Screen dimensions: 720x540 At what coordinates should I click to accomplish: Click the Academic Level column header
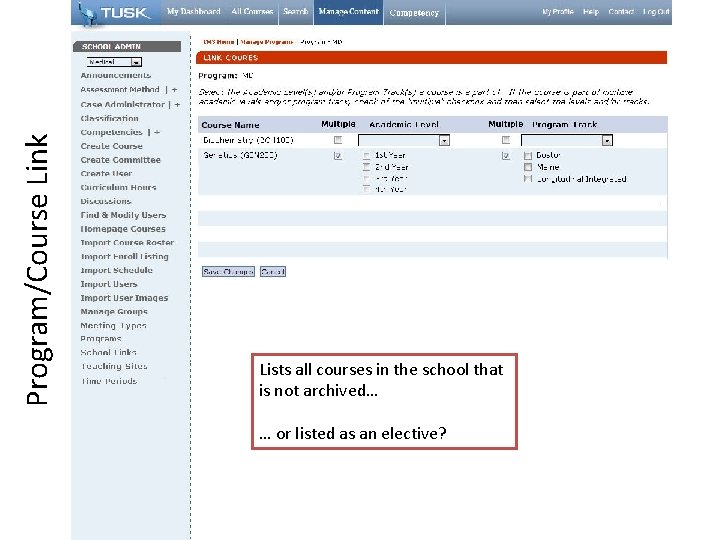[404, 124]
